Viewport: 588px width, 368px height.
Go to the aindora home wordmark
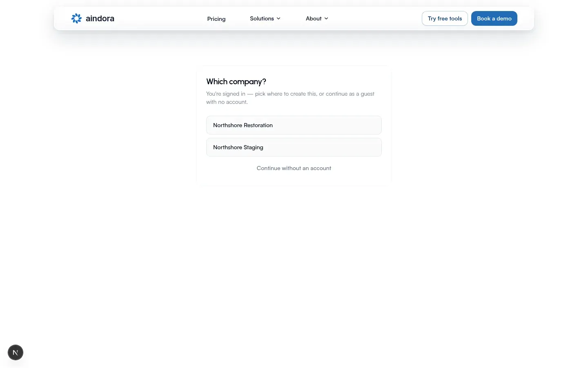pyautogui.click(x=100, y=18)
